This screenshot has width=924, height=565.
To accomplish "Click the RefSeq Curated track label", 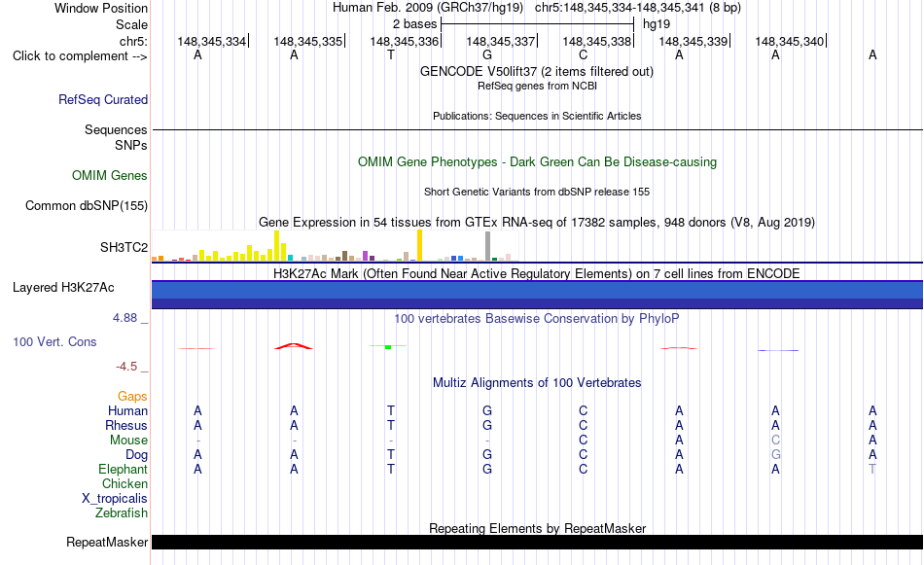I will (x=103, y=99).
